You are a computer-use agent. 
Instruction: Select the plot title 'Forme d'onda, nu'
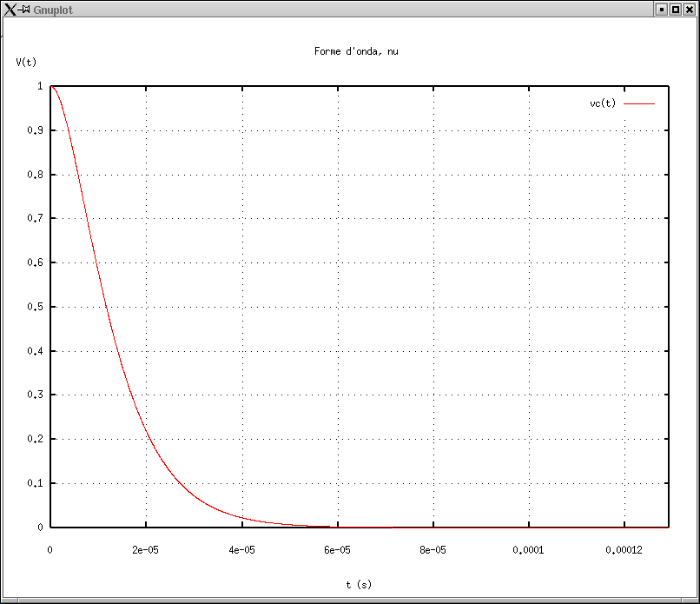click(x=356, y=51)
